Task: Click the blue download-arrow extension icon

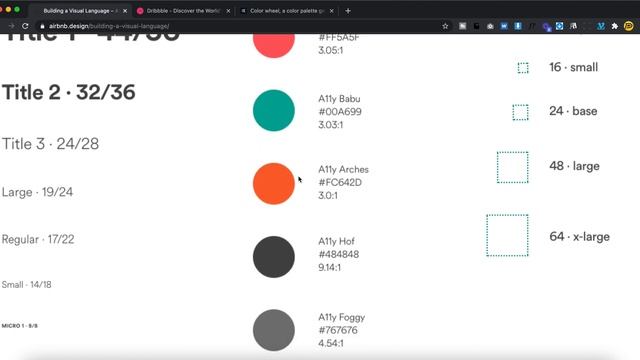Action: 518,26
